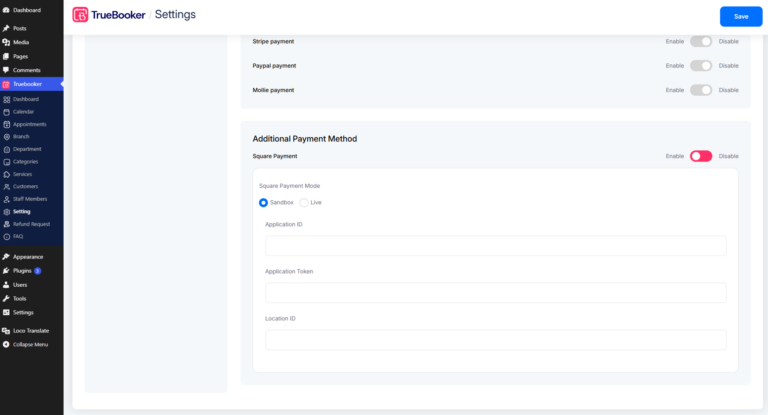Click the Collapse Menu arrow icon

point(6,344)
